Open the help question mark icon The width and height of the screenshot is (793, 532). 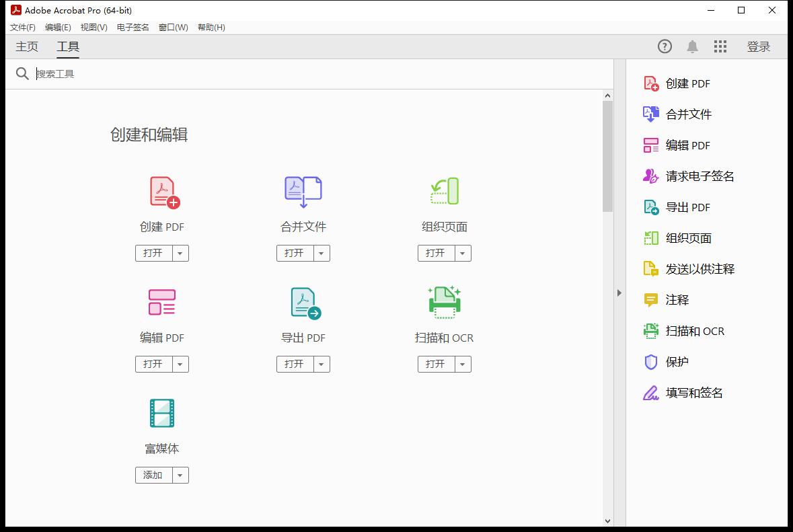pos(665,46)
